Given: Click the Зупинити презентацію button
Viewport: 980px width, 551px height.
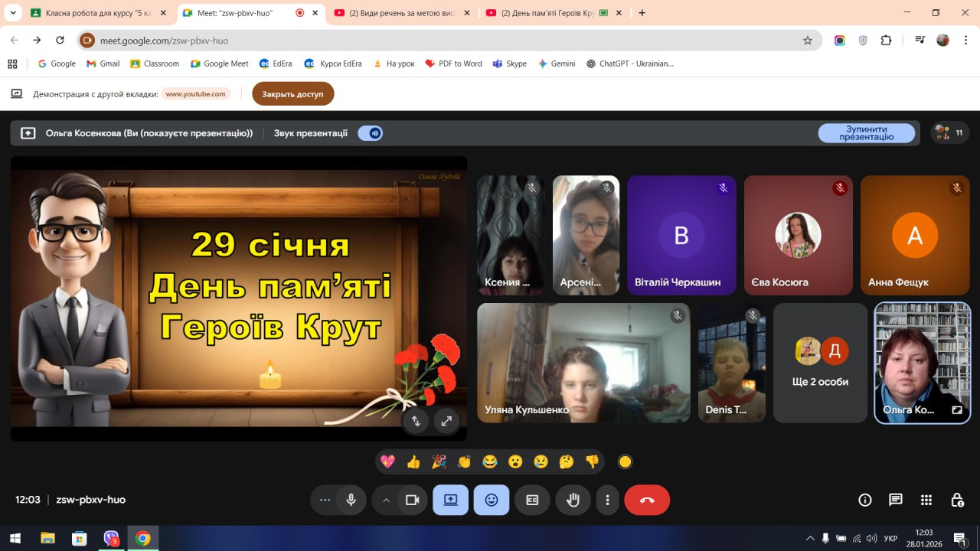Looking at the screenshot, I should (x=866, y=133).
